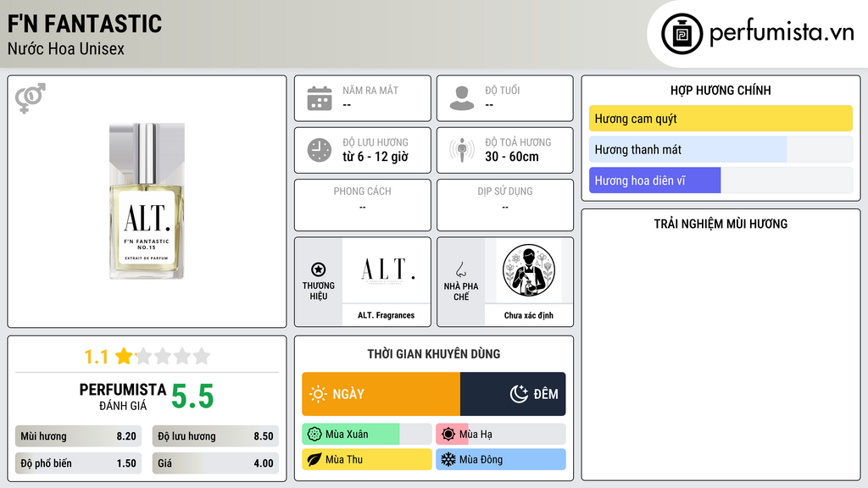The width and height of the screenshot is (868, 488).
Task: Click the spring flower icon for Mùa Xuân
Action: pyautogui.click(x=314, y=435)
